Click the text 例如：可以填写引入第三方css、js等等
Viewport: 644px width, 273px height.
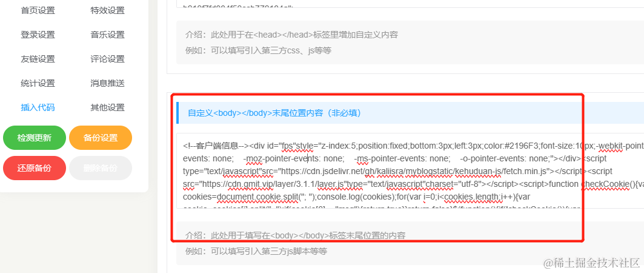pos(258,50)
